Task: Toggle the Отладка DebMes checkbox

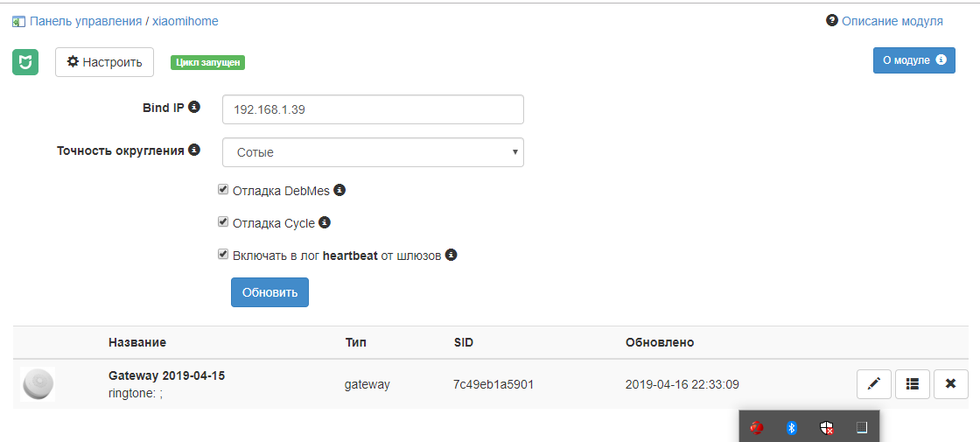Action: [x=223, y=189]
